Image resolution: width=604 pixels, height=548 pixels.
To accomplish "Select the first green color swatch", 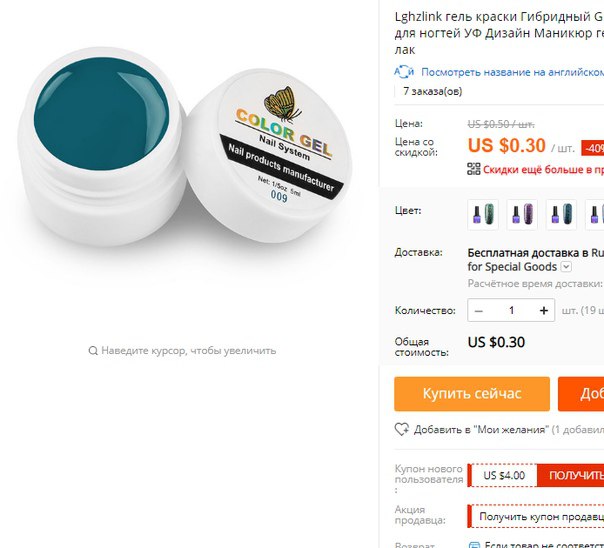I will 483,215.
